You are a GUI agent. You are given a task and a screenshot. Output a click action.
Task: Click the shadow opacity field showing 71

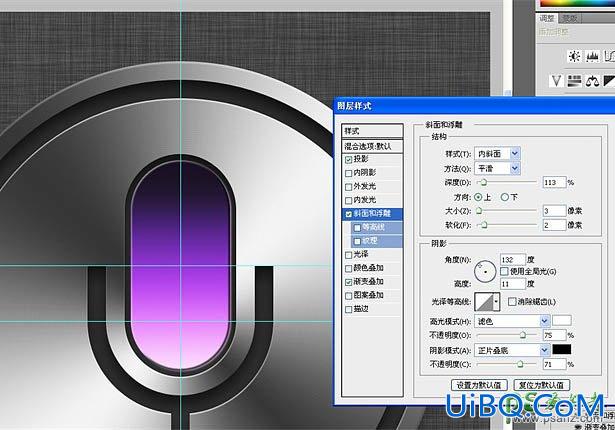pyautogui.click(x=554, y=364)
